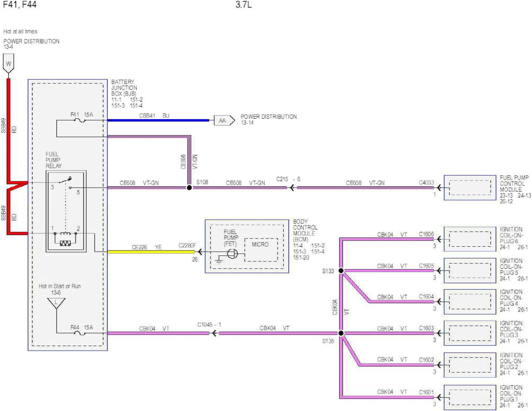Click the Ignition Coil-On-Plug 4 component box
This screenshot has width=532, height=411.
470,302
